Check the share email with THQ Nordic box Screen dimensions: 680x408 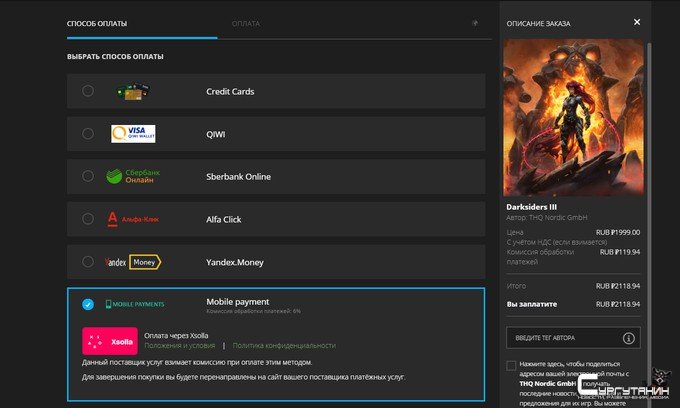click(511, 366)
